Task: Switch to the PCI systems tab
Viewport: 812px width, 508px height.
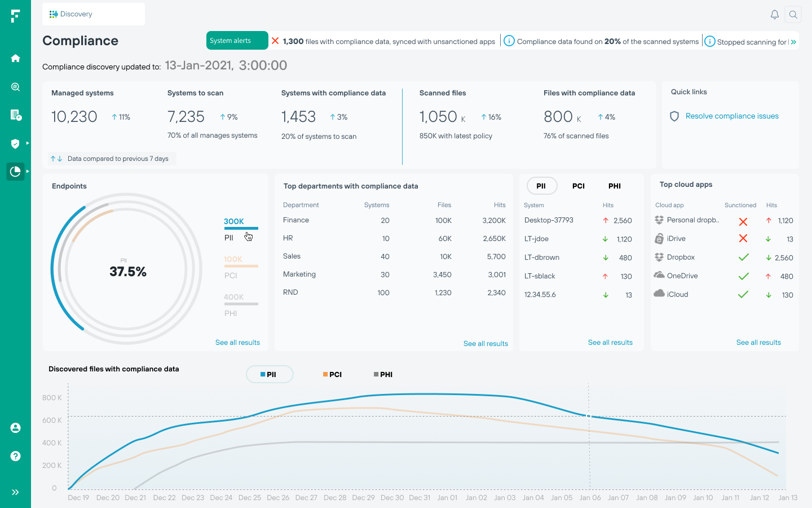Action: [x=579, y=186]
